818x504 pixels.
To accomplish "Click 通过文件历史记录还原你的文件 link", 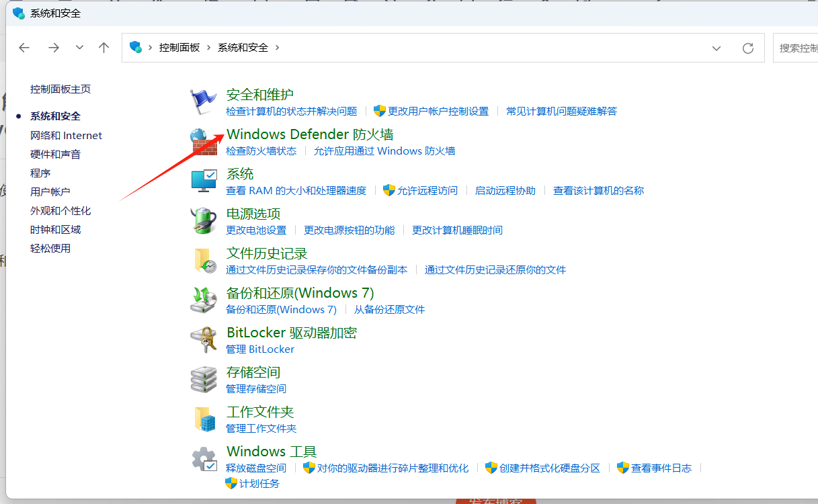I will point(495,269).
